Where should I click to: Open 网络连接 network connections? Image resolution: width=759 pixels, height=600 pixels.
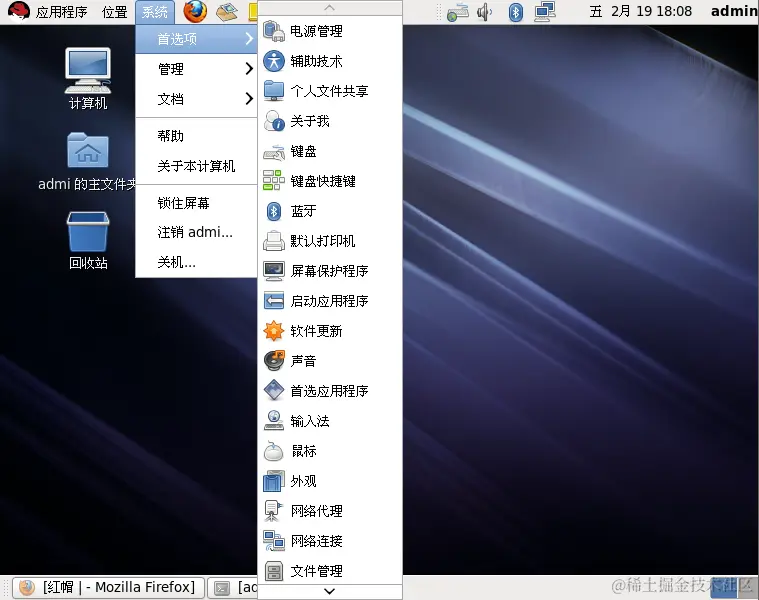[x=330, y=541]
